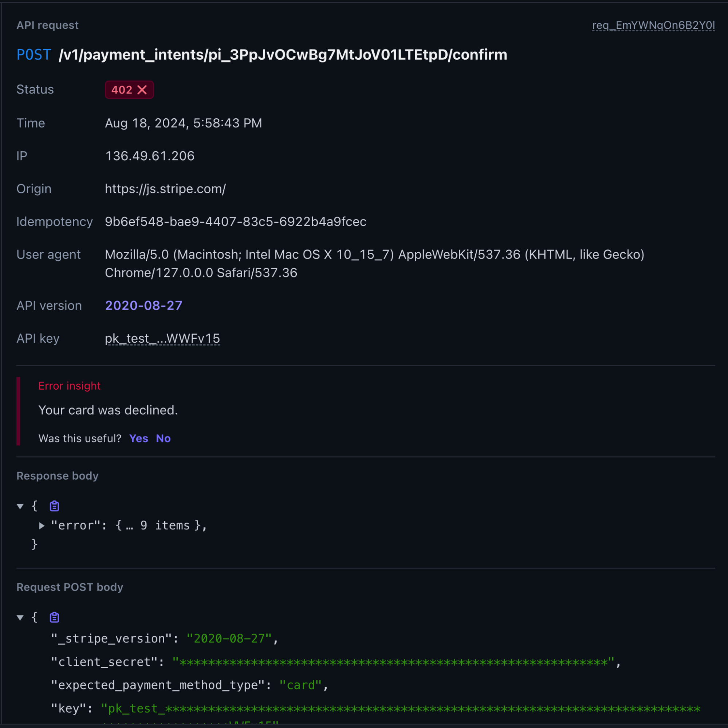
Task: Open request ID req_EmYWNqOn6B2Y0l link
Action: tap(653, 25)
